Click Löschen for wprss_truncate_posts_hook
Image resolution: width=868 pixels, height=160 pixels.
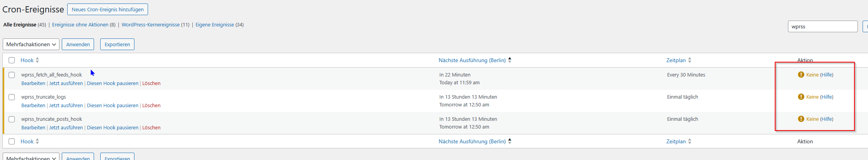151,128
